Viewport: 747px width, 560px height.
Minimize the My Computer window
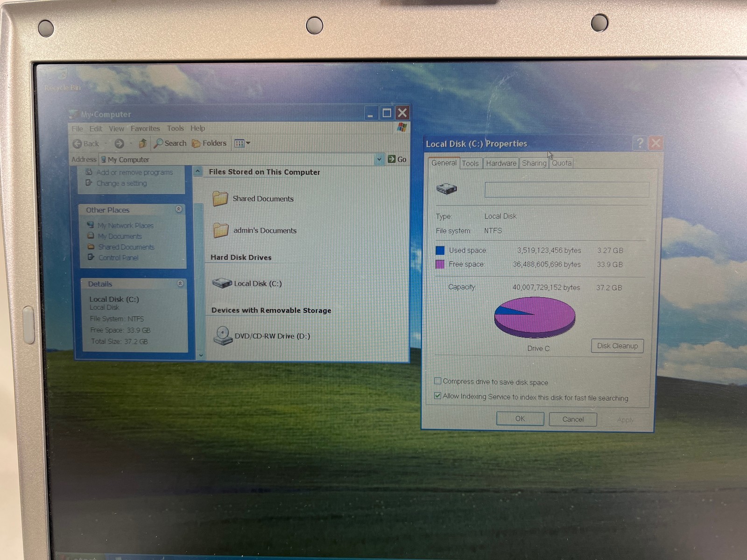click(x=370, y=113)
